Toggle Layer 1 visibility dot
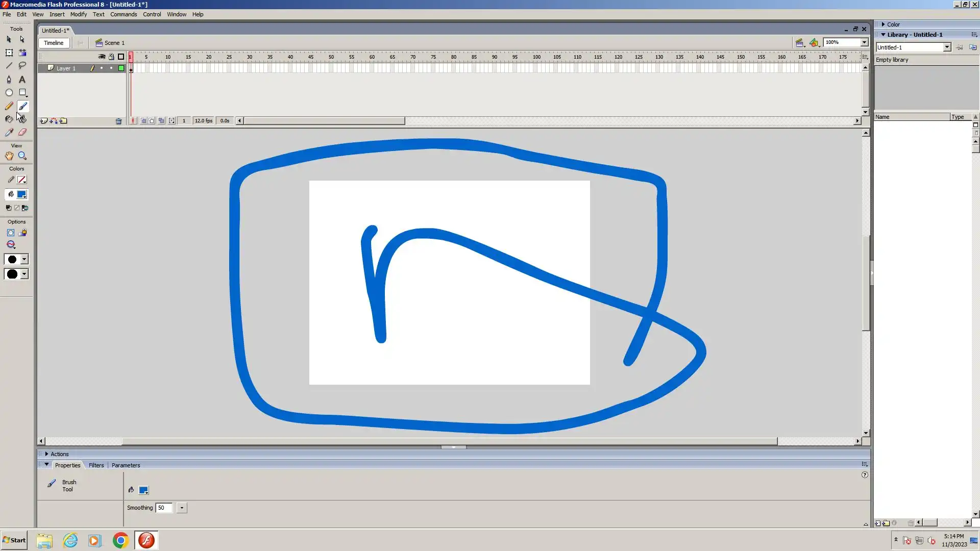 coord(102,68)
